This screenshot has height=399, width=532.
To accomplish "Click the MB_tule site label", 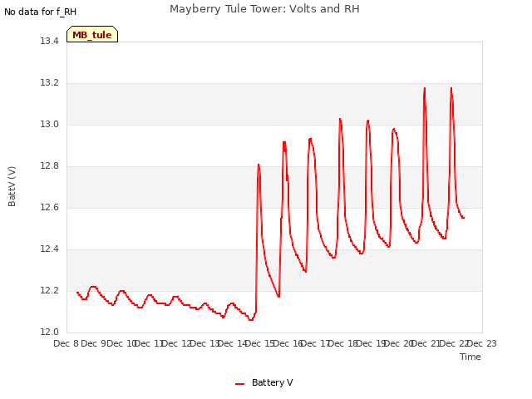I will coord(92,35).
